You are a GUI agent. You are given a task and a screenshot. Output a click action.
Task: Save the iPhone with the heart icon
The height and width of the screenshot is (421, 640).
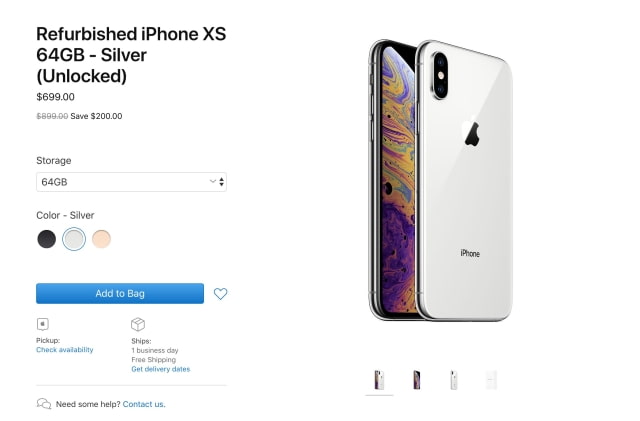(x=221, y=294)
